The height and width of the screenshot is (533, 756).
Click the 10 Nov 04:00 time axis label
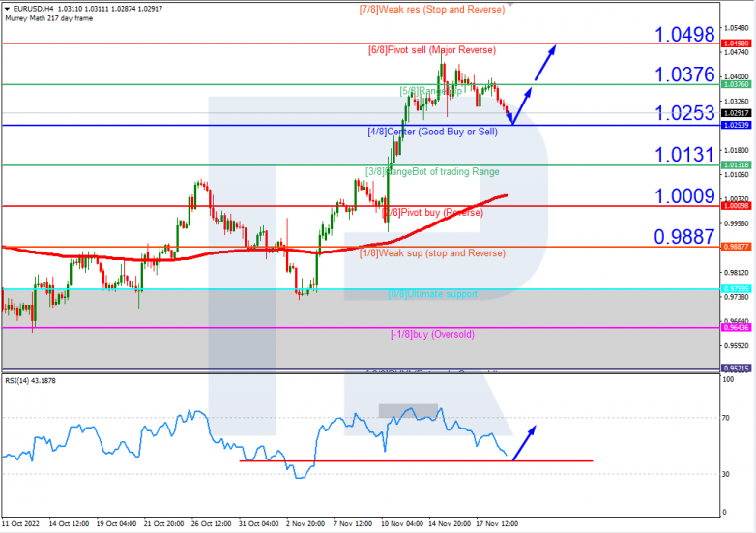tap(402, 524)
